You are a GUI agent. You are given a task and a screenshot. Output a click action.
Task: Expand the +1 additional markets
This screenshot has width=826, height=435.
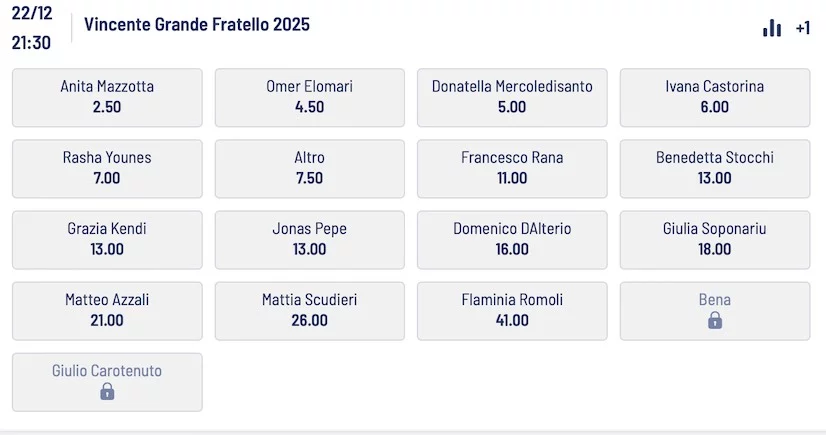pyautogui.click(x=802, y=28)
